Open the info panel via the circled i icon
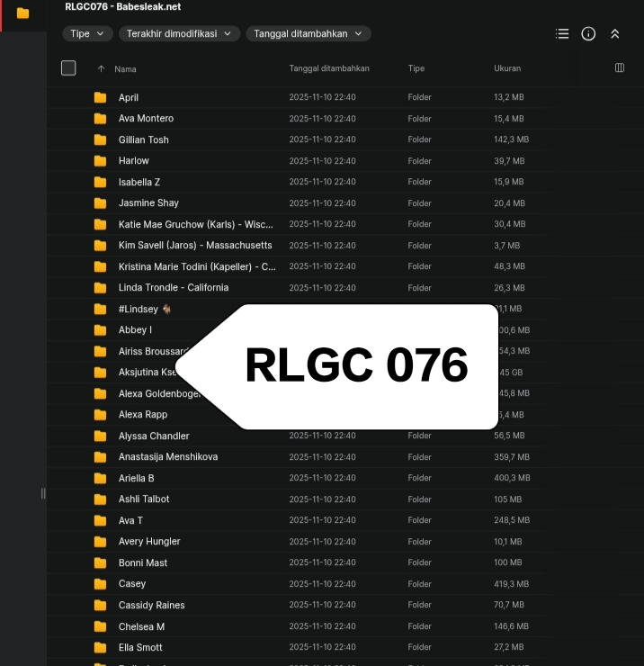The image size is (644, 666). (x=588, y=33)
